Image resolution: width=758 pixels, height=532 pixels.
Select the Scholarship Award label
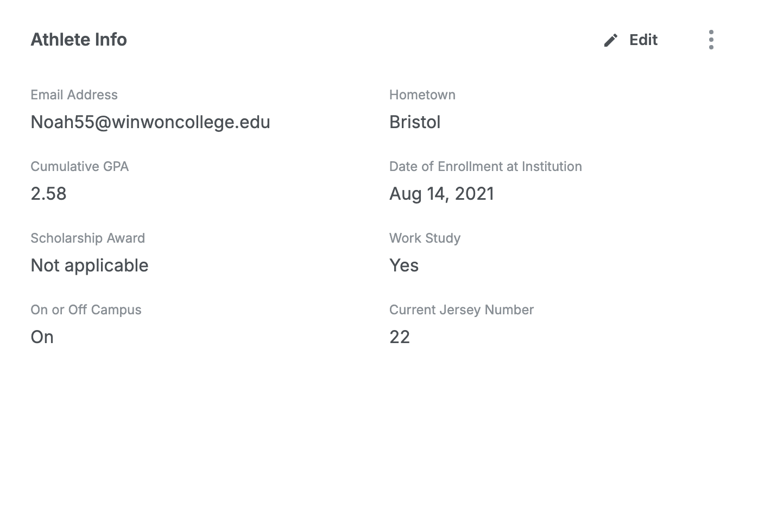[87, 238]
